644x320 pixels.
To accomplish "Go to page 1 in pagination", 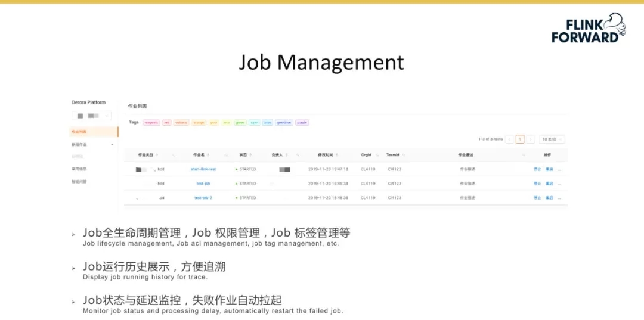I will click(520, 139).
